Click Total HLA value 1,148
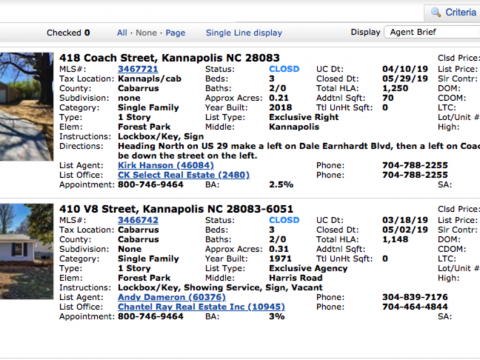This screenshot has width=480, height=360. (x=395, y=239)
